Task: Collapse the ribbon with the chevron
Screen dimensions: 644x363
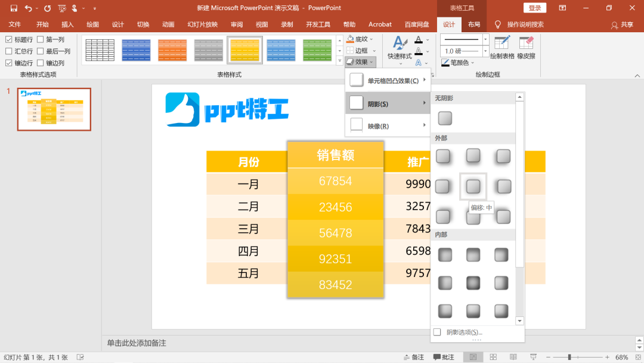Action: (x=637, y=76)
